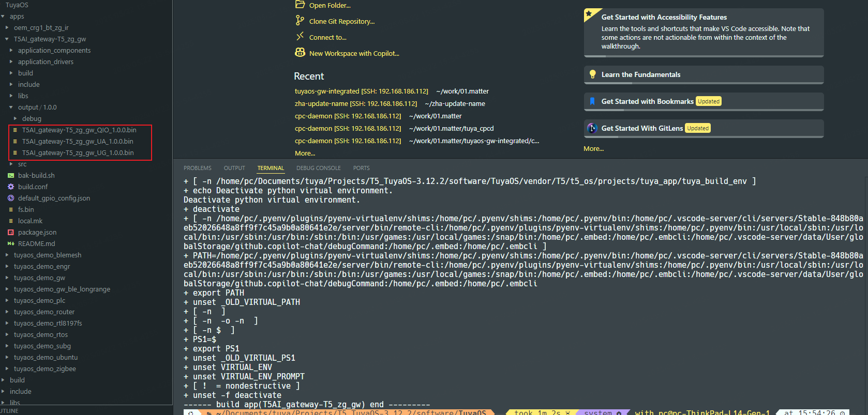Switch to the OUTPUT tab
The width and height of the screenshot is (868, 415).
tap(234, 168)
